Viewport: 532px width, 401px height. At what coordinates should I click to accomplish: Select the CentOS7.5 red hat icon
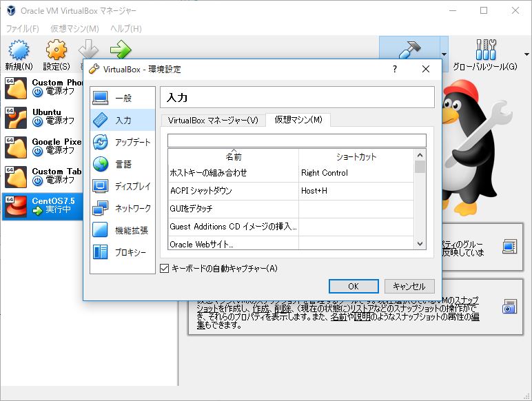[16, 206]
